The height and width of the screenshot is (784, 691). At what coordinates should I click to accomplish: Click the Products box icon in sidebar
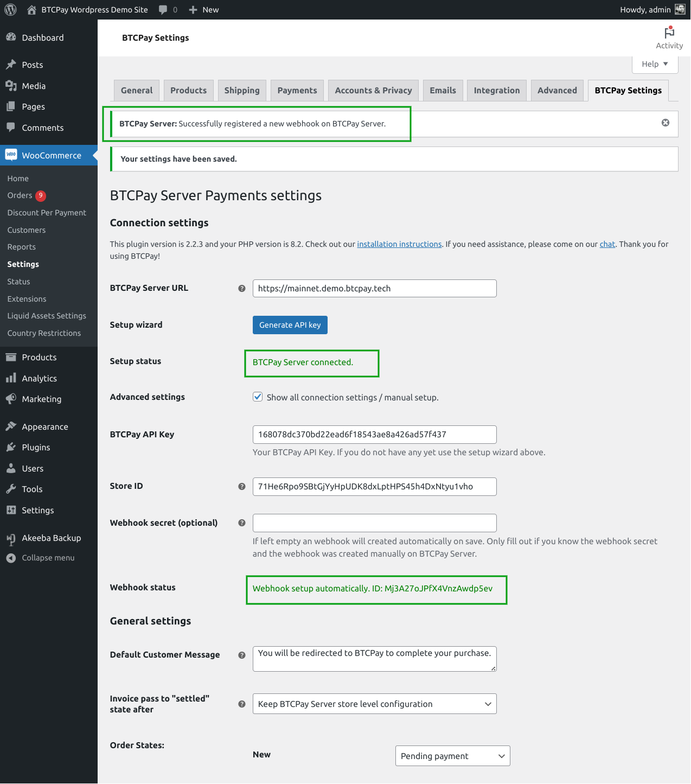point(11,357)
